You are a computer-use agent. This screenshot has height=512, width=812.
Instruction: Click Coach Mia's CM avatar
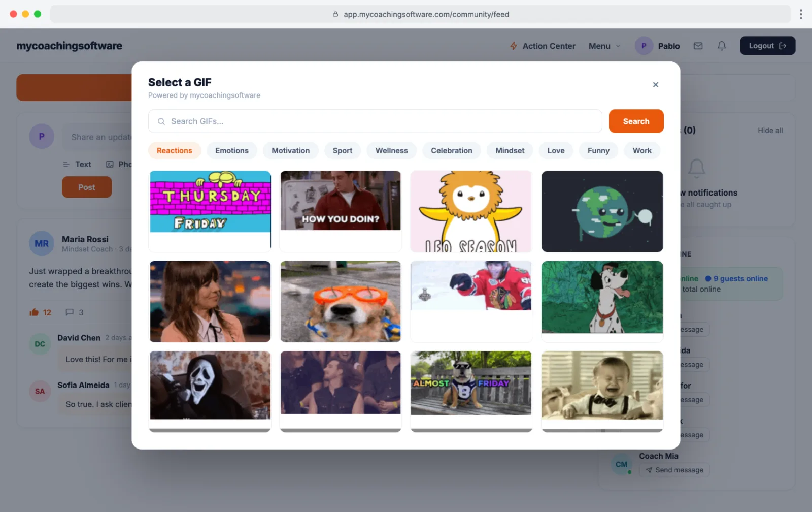click(622, 464)
